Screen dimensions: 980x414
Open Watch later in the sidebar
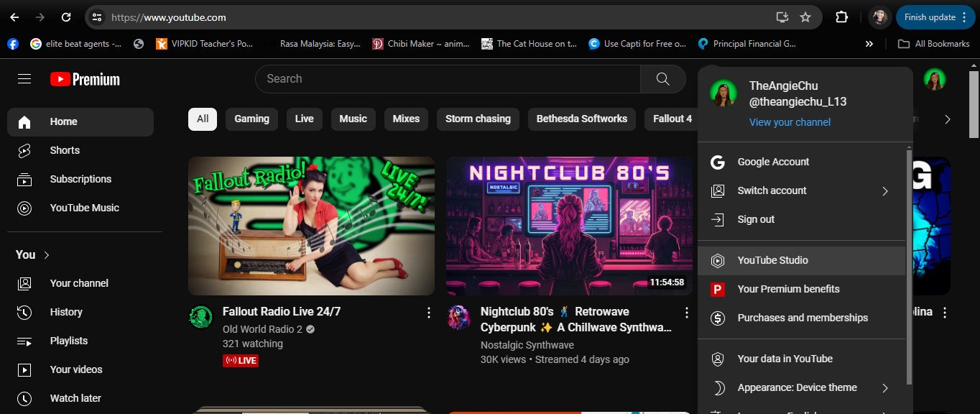point(80,398)
